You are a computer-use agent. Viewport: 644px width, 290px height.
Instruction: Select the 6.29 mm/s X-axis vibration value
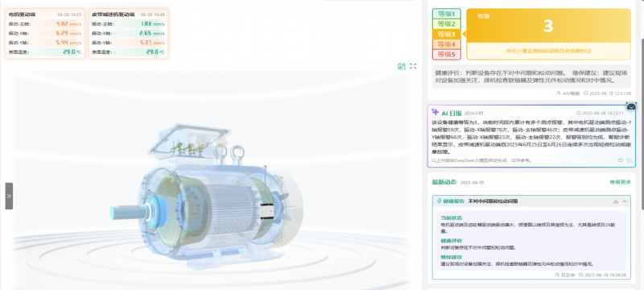[x=68, y=33]
